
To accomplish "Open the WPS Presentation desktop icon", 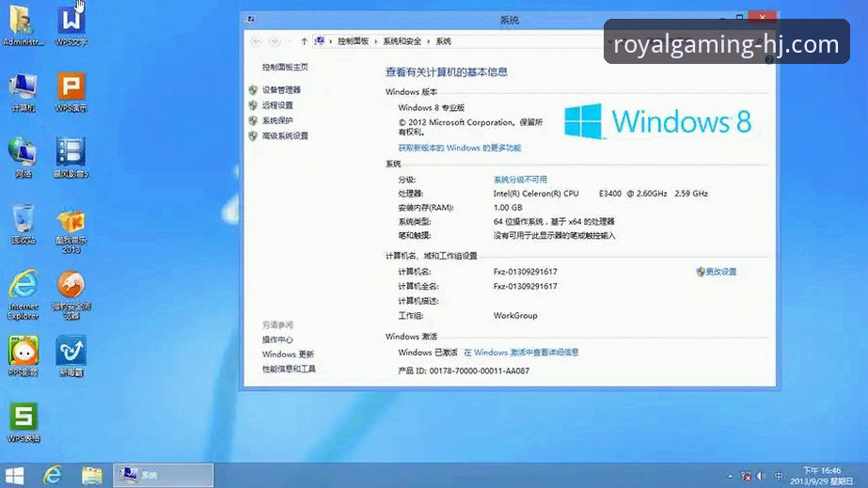I will [x=71, y=92].
